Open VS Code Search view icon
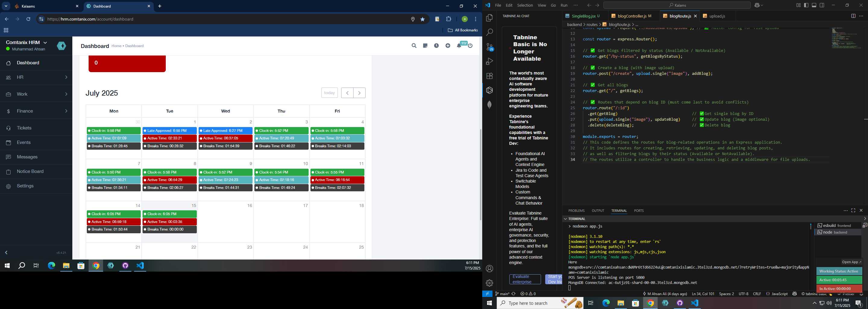868x309 pixels. 489,32
